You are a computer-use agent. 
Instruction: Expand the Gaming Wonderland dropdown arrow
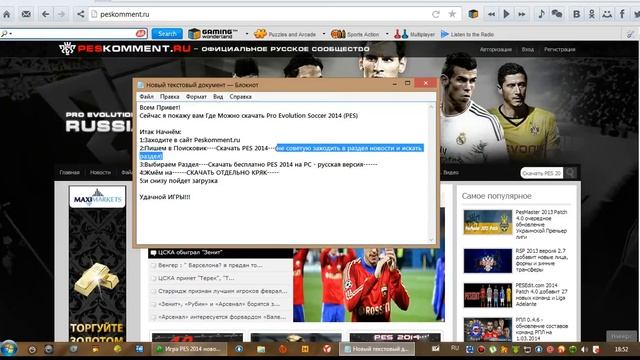[x=247, y=34]
